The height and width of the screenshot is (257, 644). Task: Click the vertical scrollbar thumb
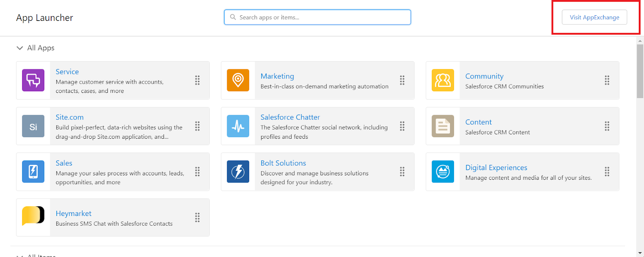640,71
